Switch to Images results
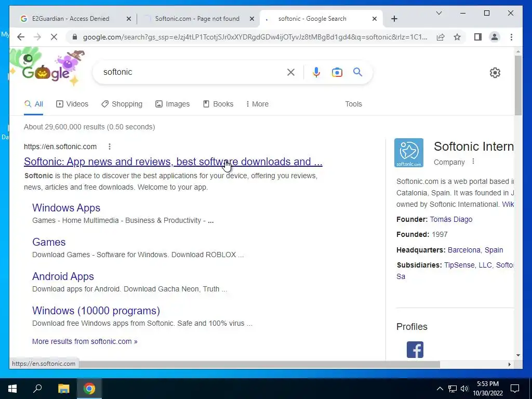The height and width of the screenshot is (399, 532). tap(172, 104)
